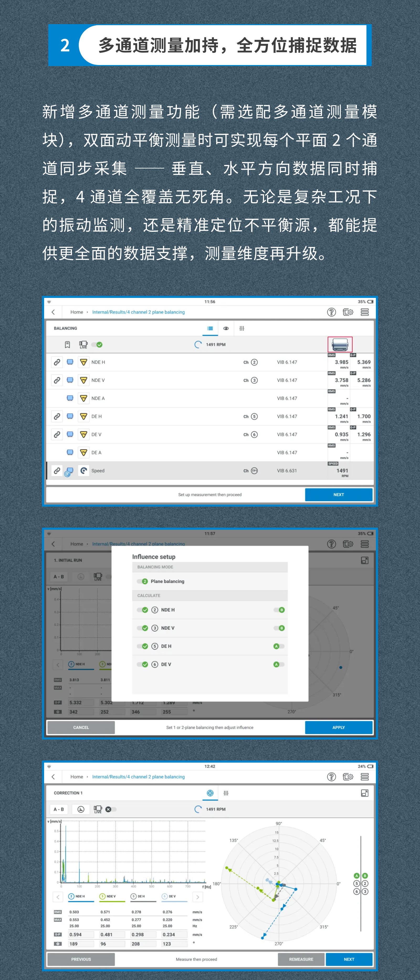Select the eye view icon in Balancing header
Screen dimensions: 420x980
(226, 328)
